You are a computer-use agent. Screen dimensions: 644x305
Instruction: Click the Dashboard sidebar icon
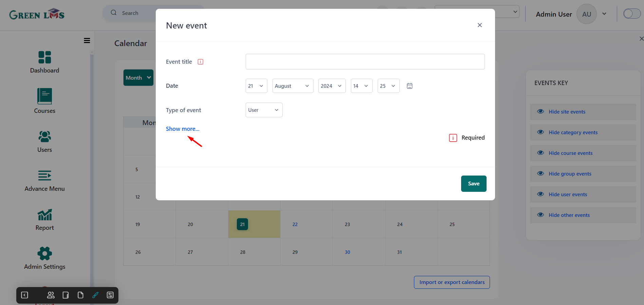[45, 57]
